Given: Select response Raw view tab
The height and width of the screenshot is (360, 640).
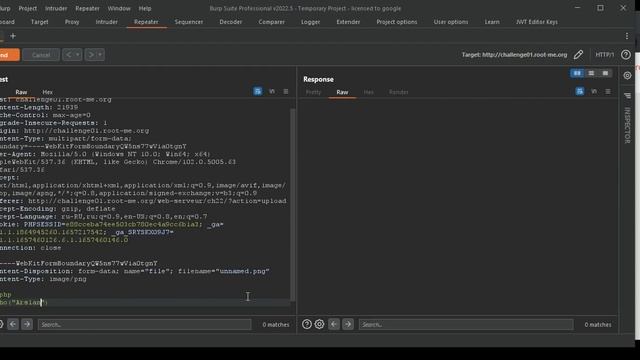Looking at the screenshot, I should (x=342, y=92).
